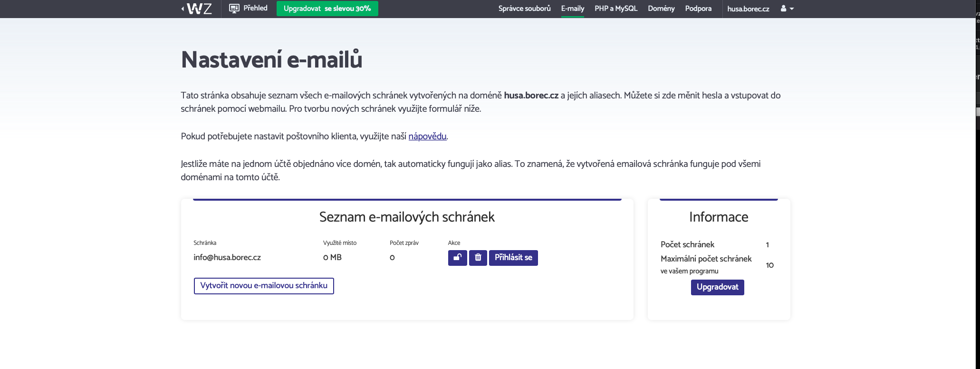Follow the nápovědu help link
Image resolution: width=980 pixels, height=369 pixels.
coord(427,136)
